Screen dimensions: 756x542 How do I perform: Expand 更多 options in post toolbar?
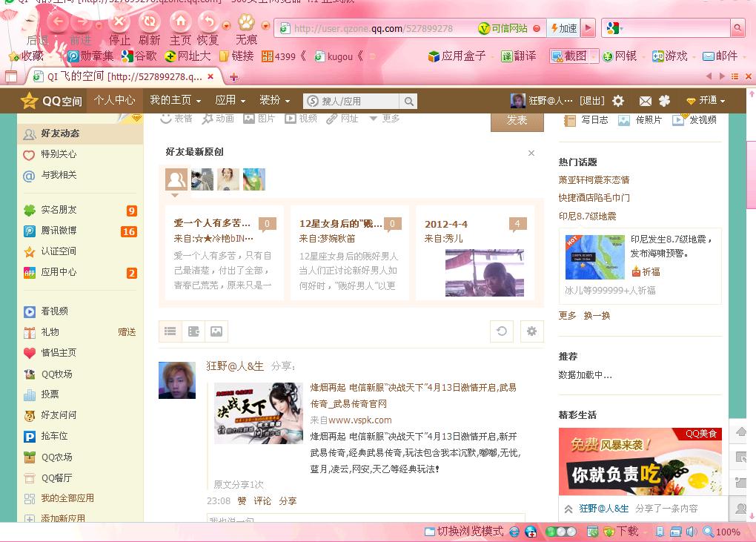click(x=385, y=118)
